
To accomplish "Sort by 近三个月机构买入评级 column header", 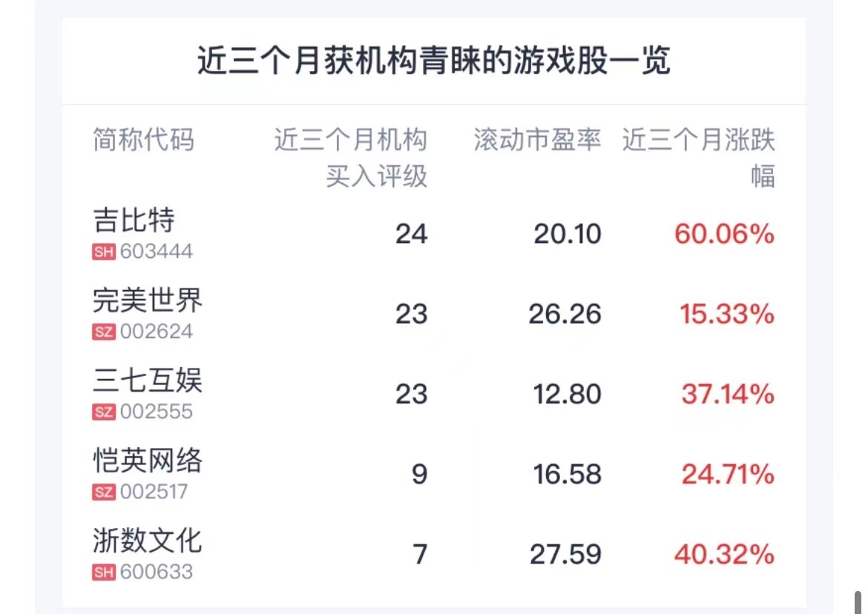I will tap(351, 157).
